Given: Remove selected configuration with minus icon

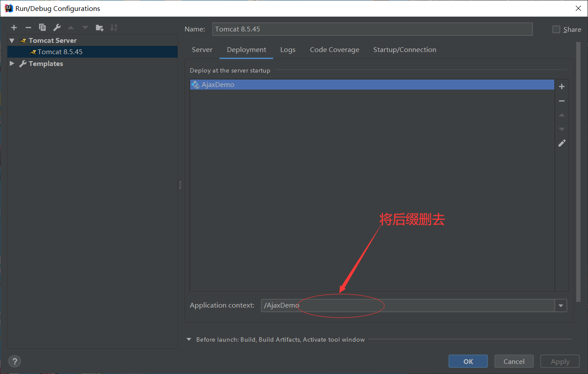Looking at the screenshot, I should pos(28,28).
